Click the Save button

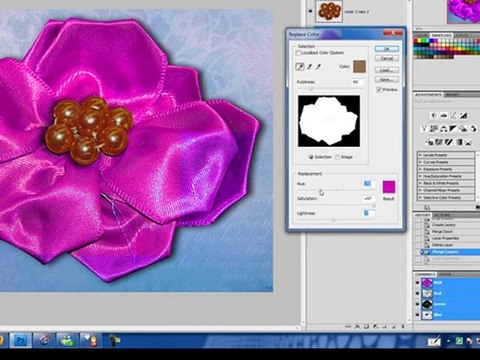(x=387, y=80)
